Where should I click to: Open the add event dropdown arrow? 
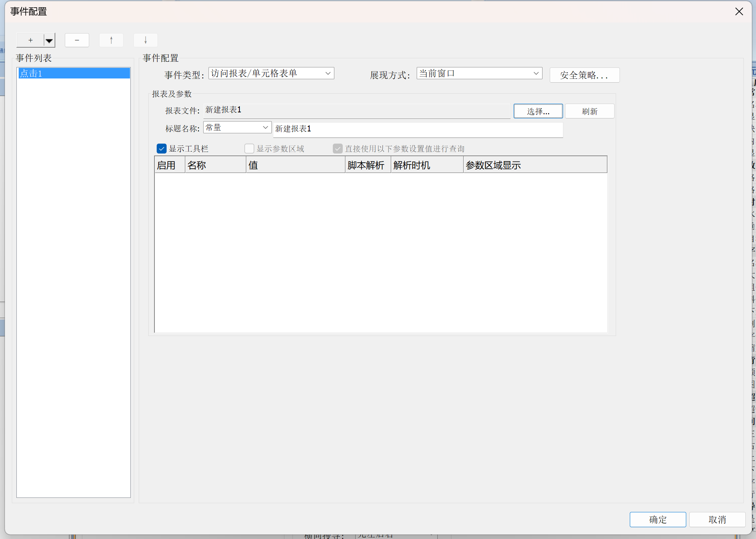[49, 40]
